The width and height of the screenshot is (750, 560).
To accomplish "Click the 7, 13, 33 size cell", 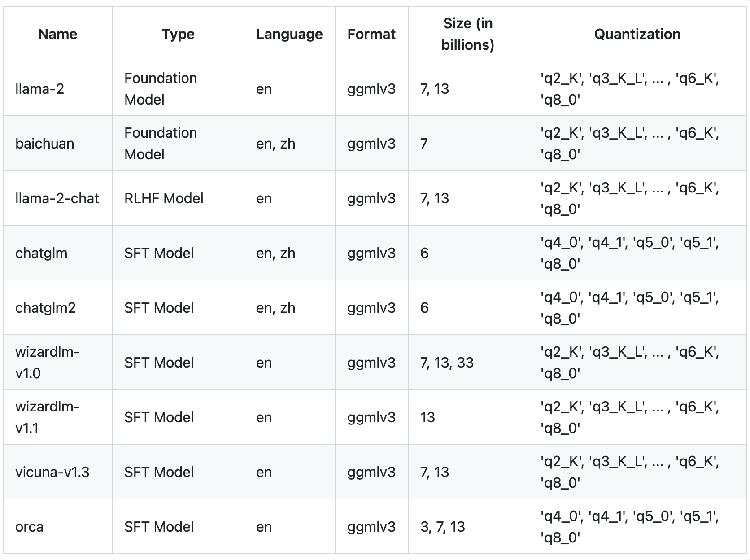I will pos(447,363).
